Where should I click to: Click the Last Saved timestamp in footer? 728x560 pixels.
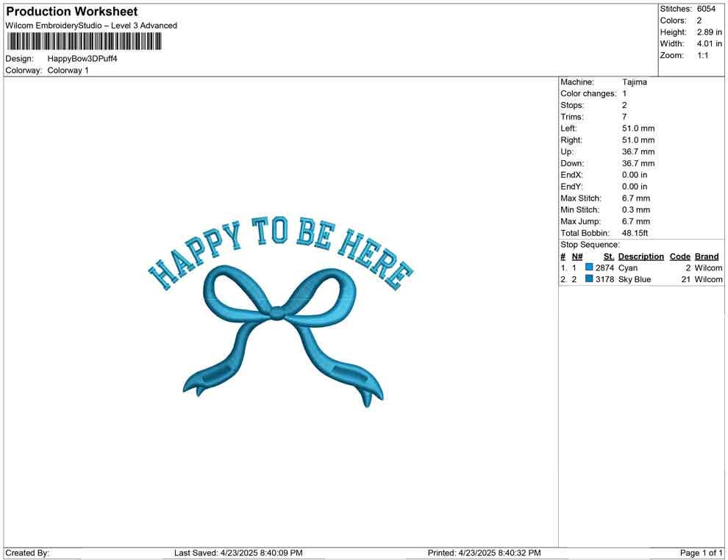click(238, 553)
